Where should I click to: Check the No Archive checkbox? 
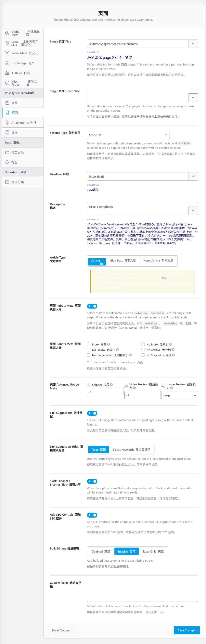[143, 350]
